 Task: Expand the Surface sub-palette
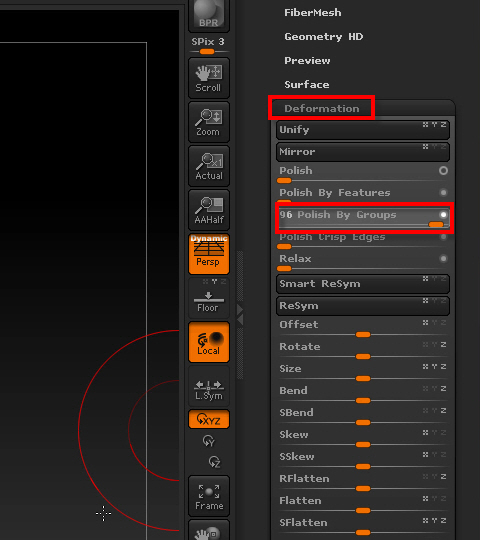(x=306, y=84)
